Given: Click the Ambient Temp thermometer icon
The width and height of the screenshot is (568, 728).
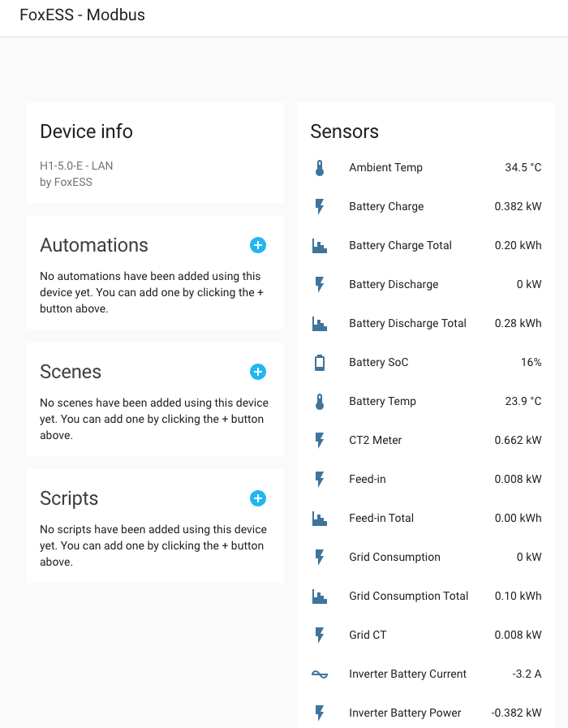Looking at the screenshot, I should click(x=320, y=167).
